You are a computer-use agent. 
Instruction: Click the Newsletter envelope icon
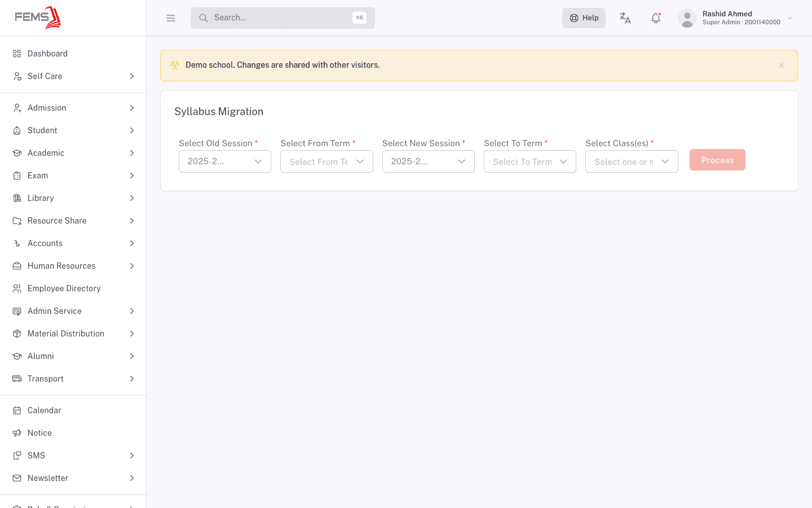pyautogui.click(x=17, y=478)
